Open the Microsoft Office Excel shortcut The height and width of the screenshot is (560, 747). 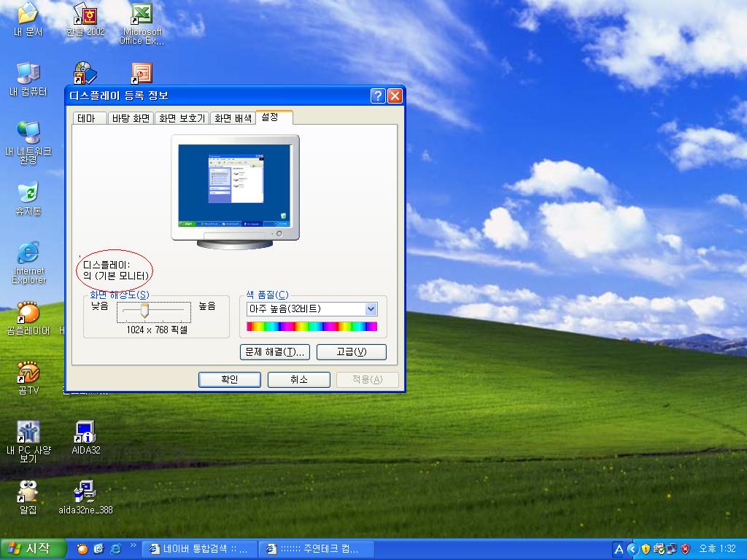point(142,15)
